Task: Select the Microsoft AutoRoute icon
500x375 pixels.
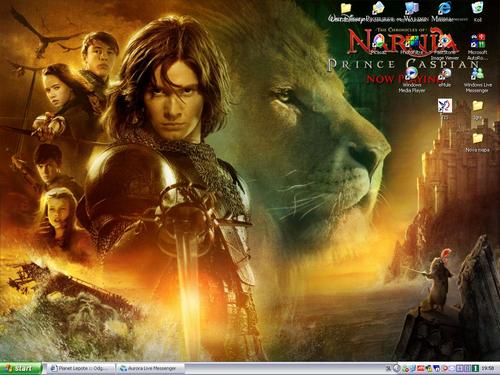Action: (x=478, y=47)
